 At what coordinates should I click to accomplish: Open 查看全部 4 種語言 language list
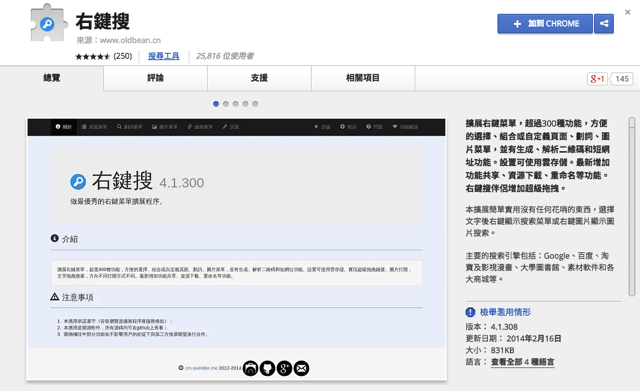(522, 362)
